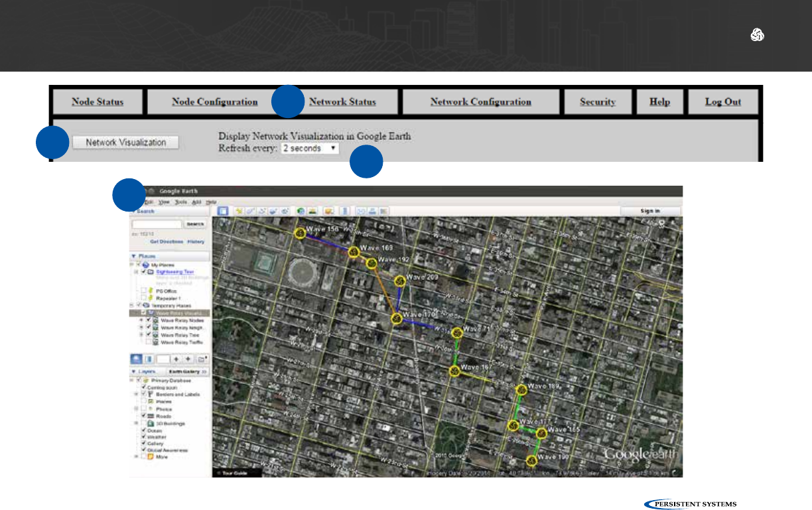Image resolution: width=812 pixels, height=510 pixels.
Task: Click the add-folder icon below Places panel
Action: pyautogui.click(x=202, y=359)
